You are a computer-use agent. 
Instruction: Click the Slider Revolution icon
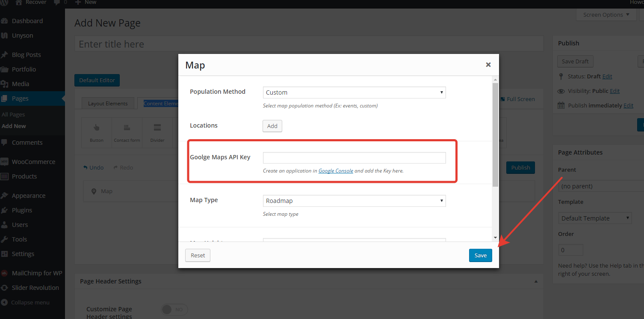click(x=4, y=288)
